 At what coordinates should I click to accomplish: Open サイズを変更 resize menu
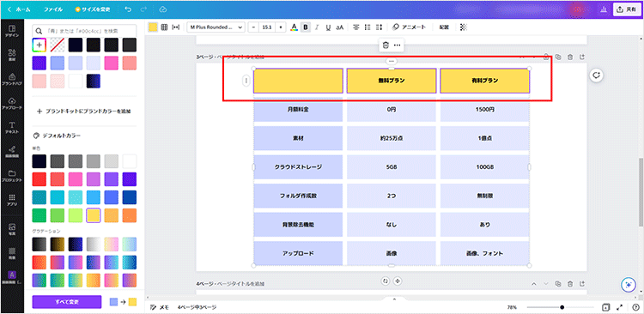[x=93, y=9]
